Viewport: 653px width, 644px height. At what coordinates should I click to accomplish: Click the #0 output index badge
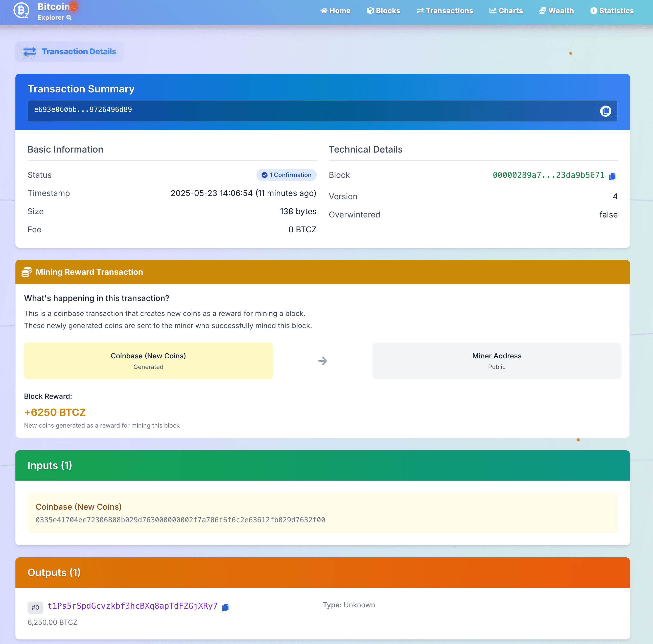35,607
